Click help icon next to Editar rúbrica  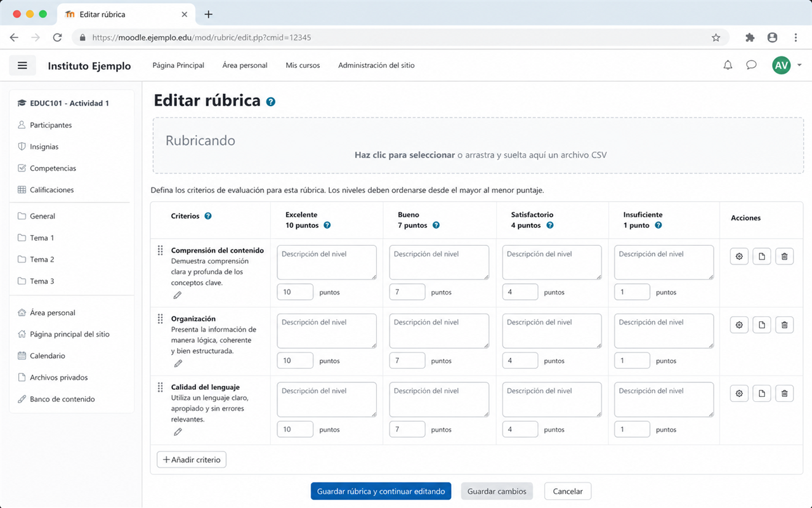(271, 102)
